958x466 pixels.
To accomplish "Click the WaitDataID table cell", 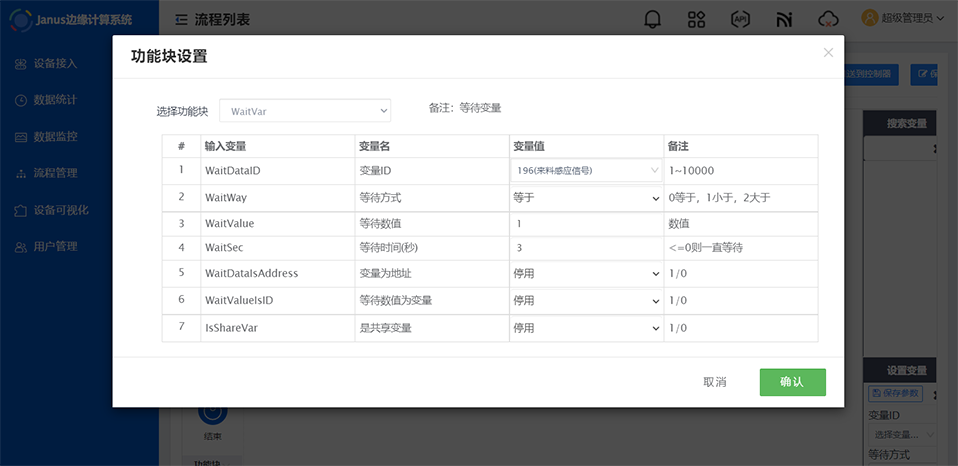I will click(x=278, y=171).
